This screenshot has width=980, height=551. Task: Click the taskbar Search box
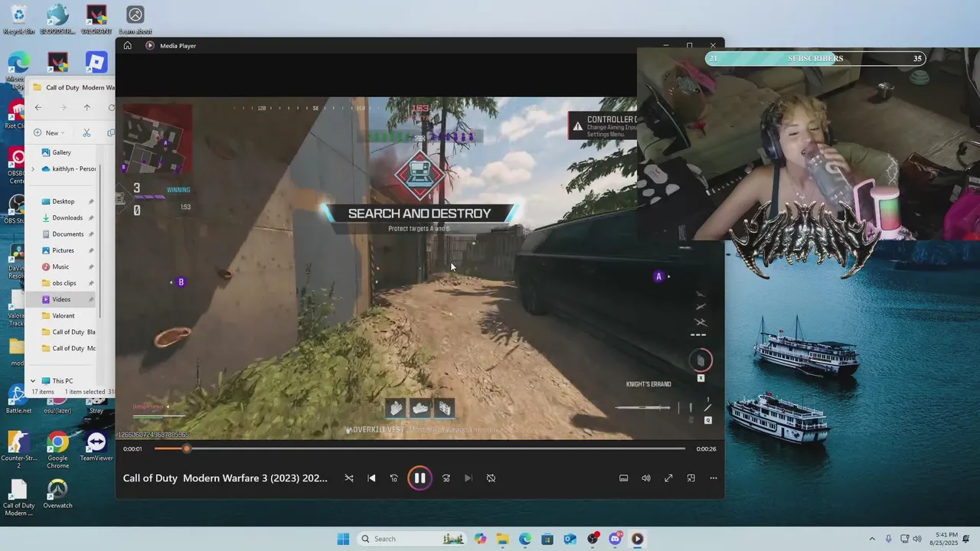click(x=412, y=539)
